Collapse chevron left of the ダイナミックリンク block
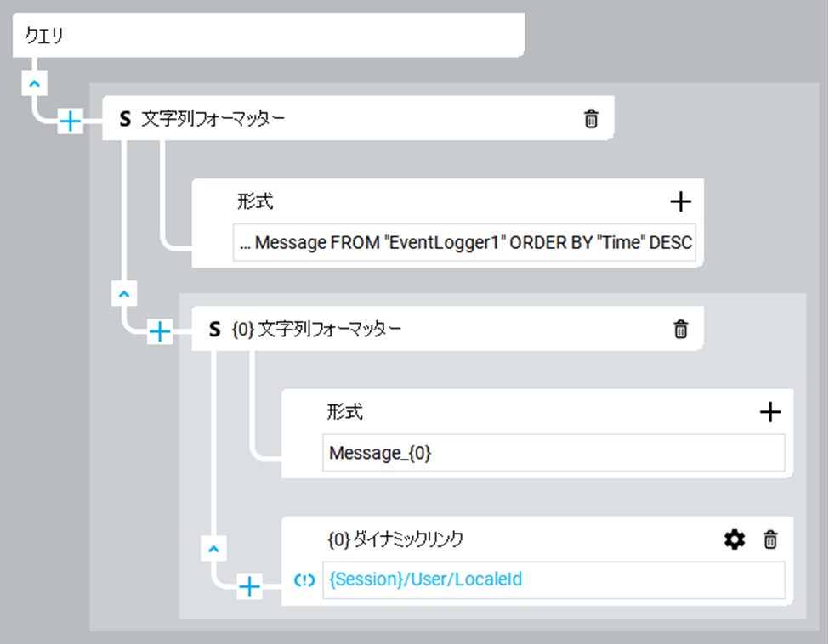829x644 pixels. tap(213, 549)
